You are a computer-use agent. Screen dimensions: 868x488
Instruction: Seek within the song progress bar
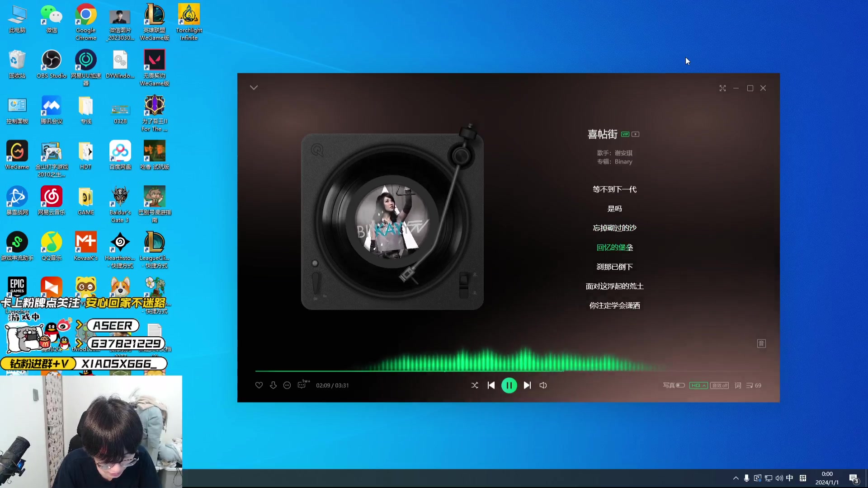pos(509,371)
